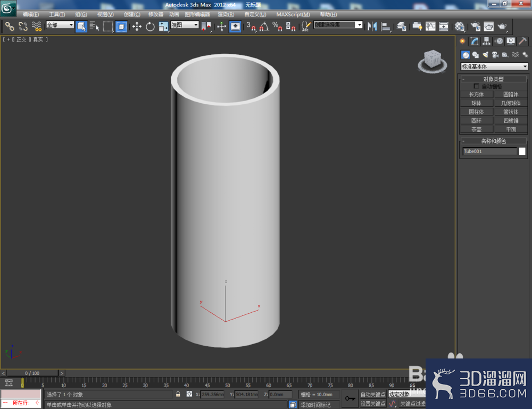The height and width of the screenshot is (409, 532).
Task: Click the white object color swatch
Action: coord(522,151)
